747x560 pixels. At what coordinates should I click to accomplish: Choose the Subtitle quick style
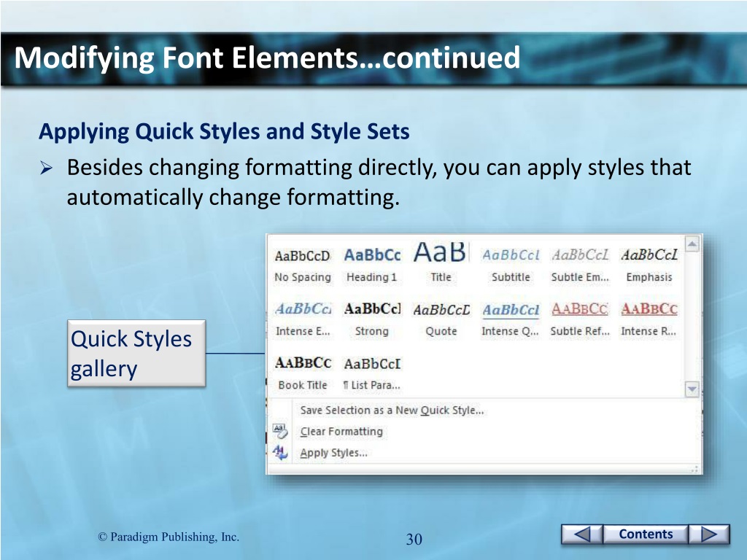[510, 265]
